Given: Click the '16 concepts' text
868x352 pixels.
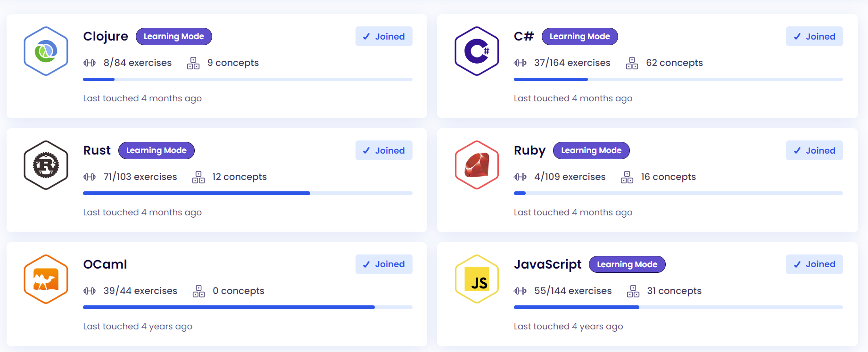Looking at the screenshot, I should point(668,177).
